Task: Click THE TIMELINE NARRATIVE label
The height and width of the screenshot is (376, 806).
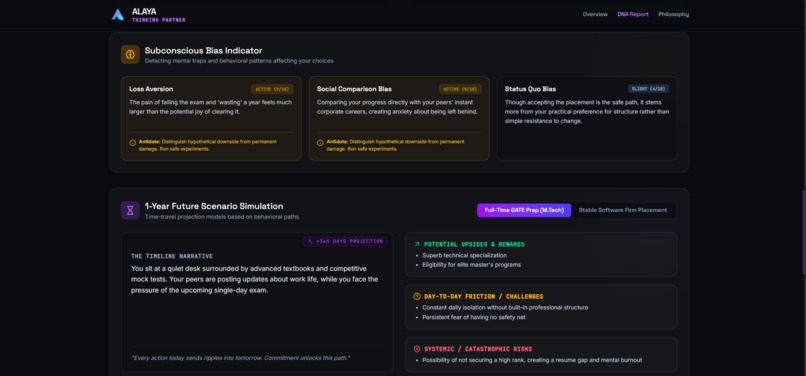Action: point(172,256)
